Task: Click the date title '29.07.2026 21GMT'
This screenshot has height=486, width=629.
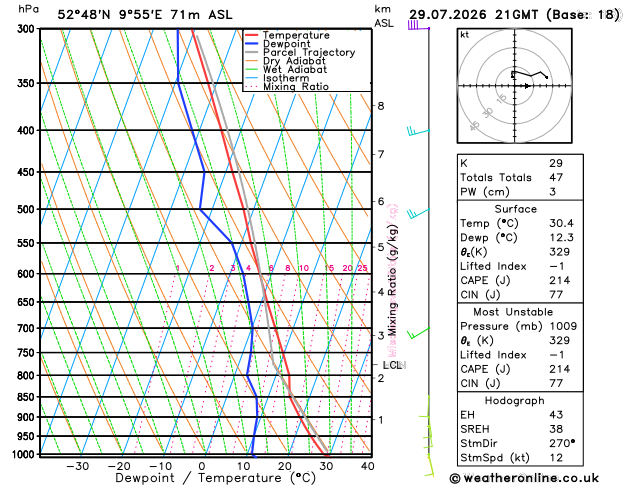Action: [473, 15]
